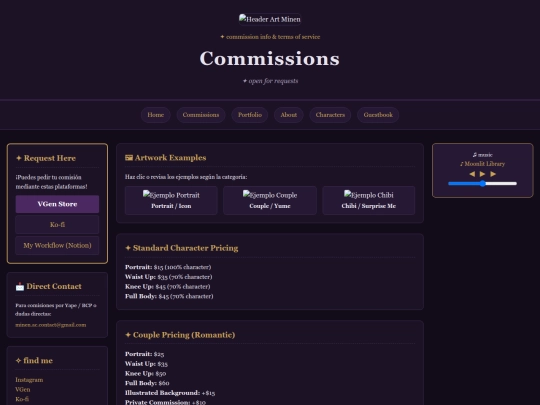Visit the About page

289,115
